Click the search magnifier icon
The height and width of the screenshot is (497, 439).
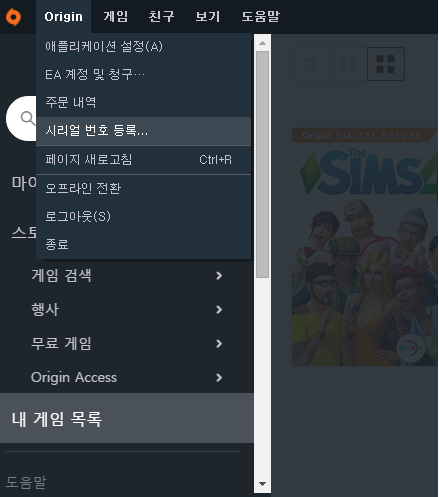click(27, 118)
